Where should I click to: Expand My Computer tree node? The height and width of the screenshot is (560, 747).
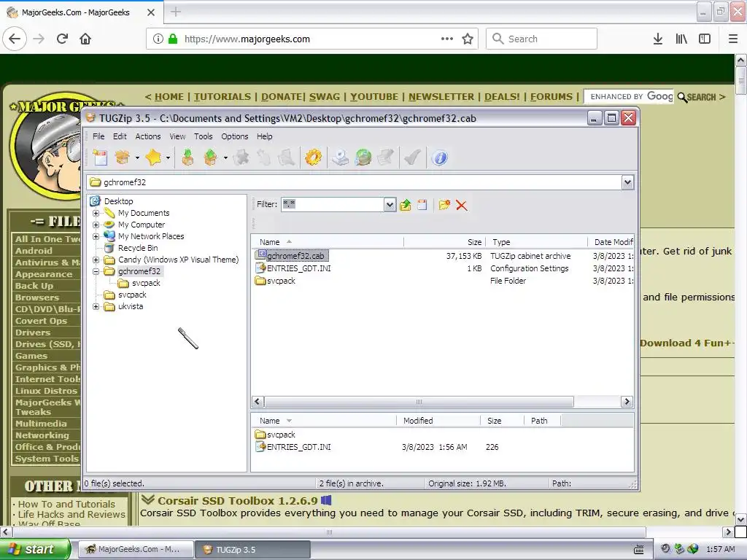96,225
